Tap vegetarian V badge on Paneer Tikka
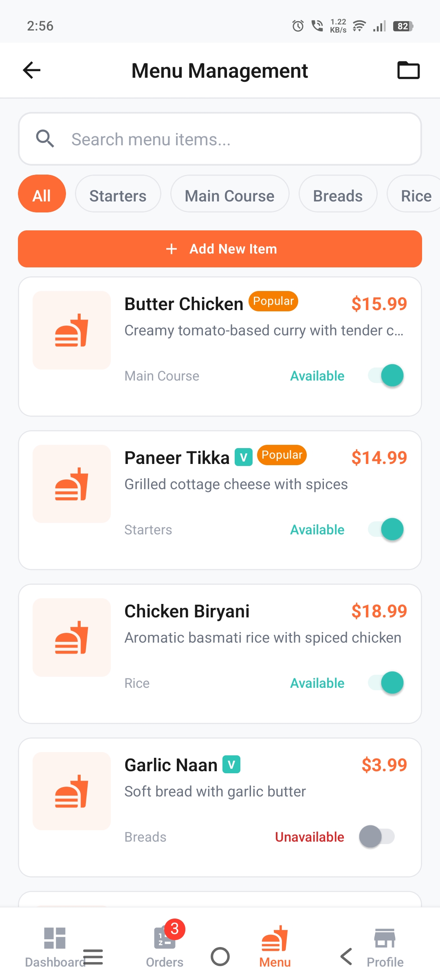This screenshot has width=440, height=980. 244,457
